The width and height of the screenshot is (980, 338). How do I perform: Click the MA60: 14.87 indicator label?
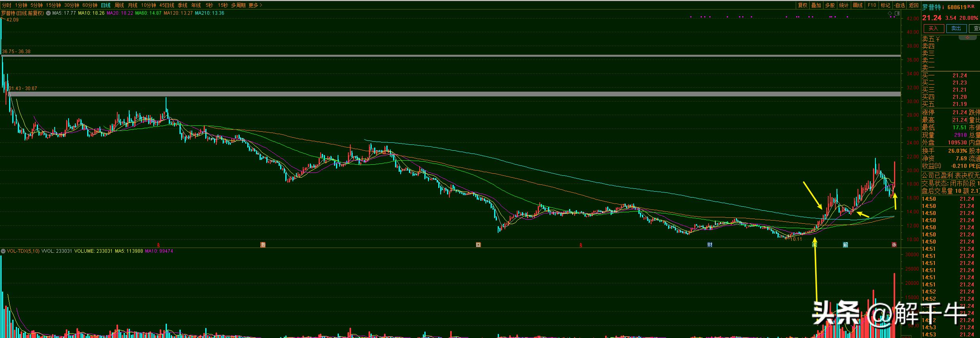coord(148,13)
